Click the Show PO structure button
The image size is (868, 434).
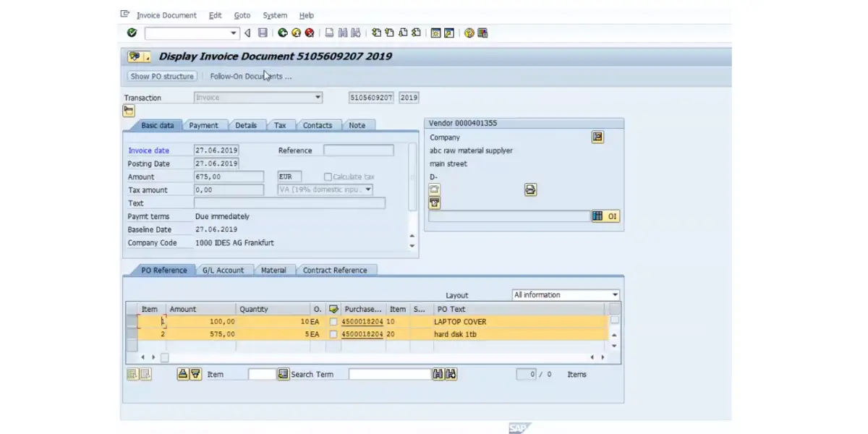(162, 76)
